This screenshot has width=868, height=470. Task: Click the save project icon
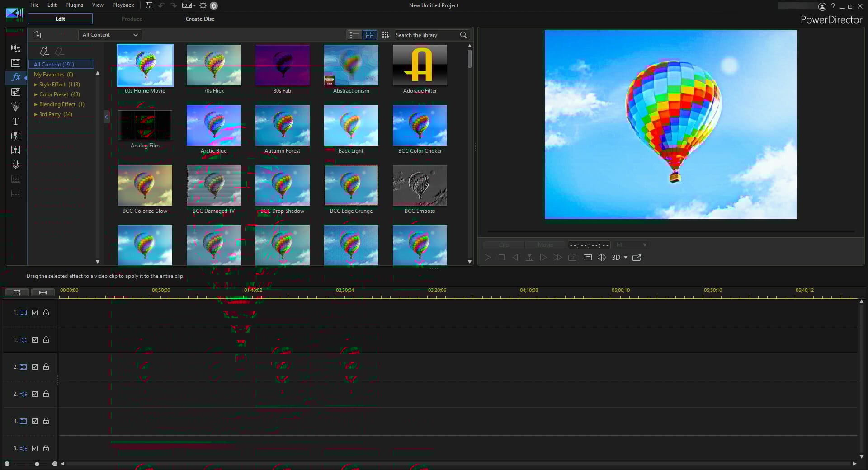coord(149,5)
